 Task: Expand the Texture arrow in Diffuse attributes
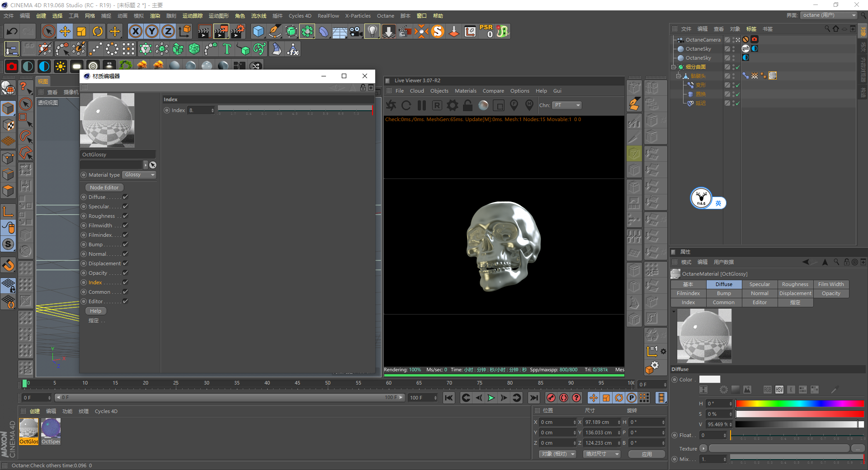(703, 448)
